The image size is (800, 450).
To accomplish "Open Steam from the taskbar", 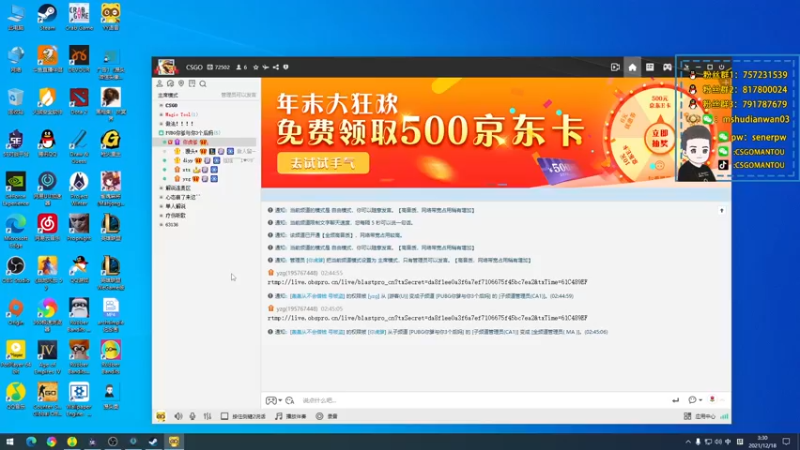I will tap(153, 442).
